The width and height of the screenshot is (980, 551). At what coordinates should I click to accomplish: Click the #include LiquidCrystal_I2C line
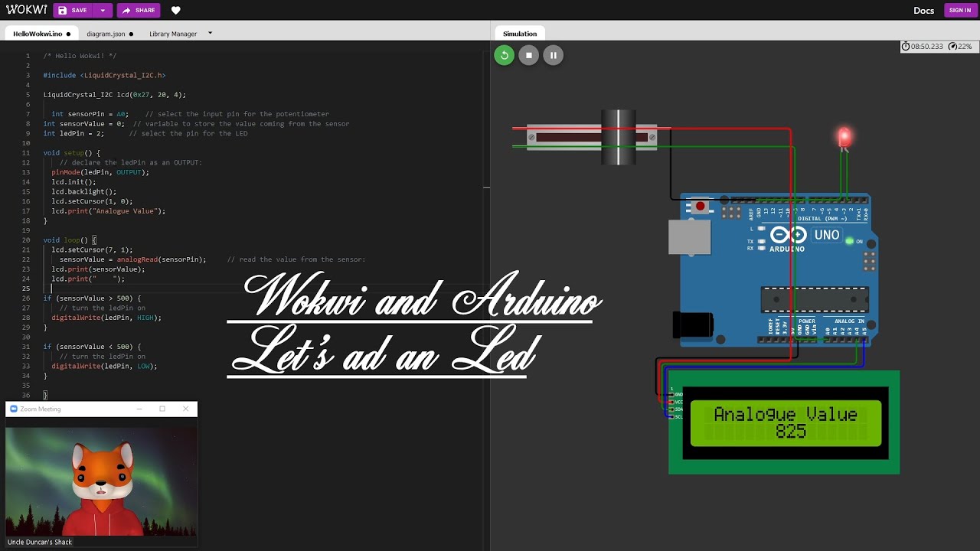pyautogui.click(x=104, y=76)
